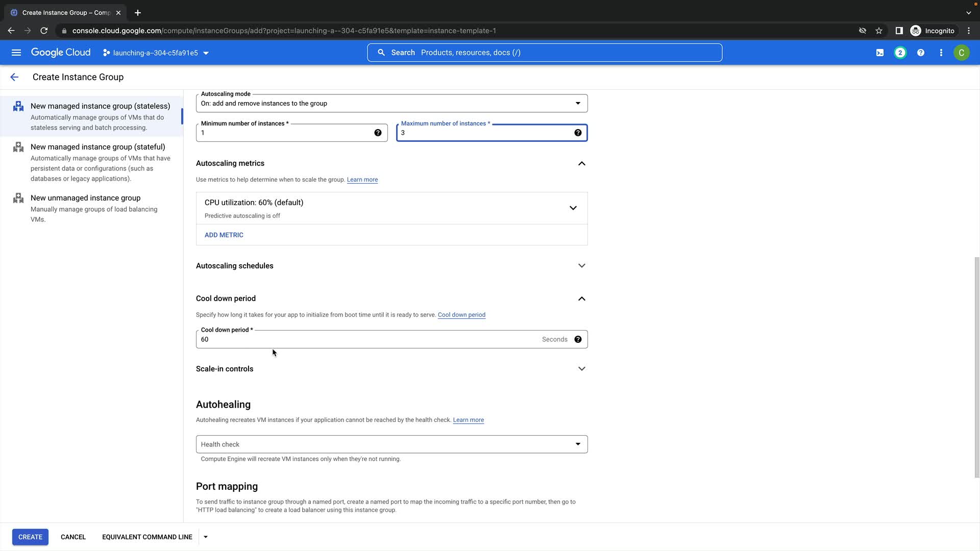Bookmark this page with the star icon
980x551 pixels.
coord(879,31)
